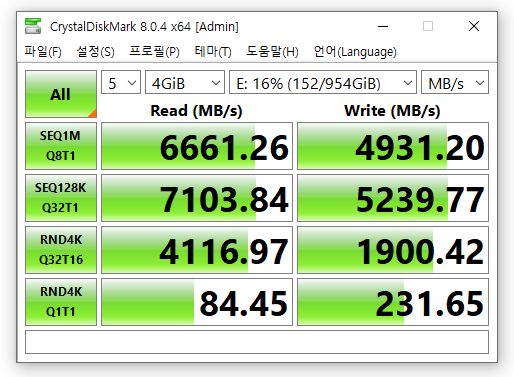Minimize the CrystalDiskMark window
Screen dimensions: 514x377
pos(383,26)
